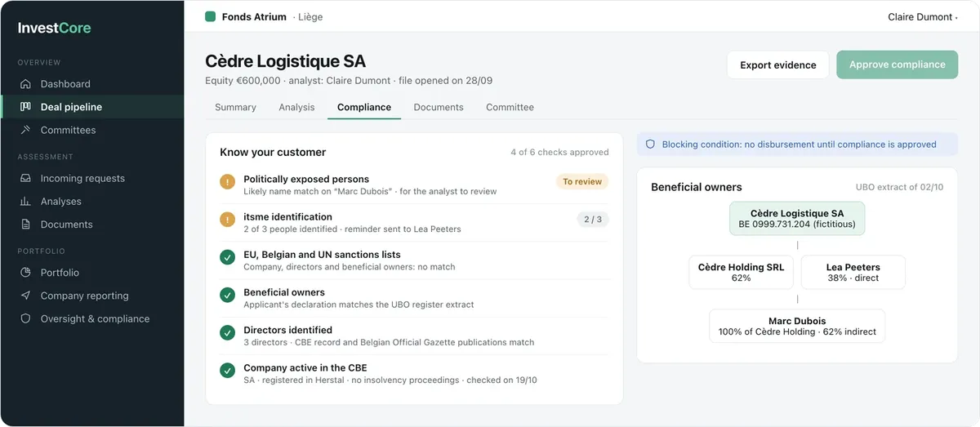
Task: Click the Equity €600,000 subtitle line
Action: tap(349, 81)
